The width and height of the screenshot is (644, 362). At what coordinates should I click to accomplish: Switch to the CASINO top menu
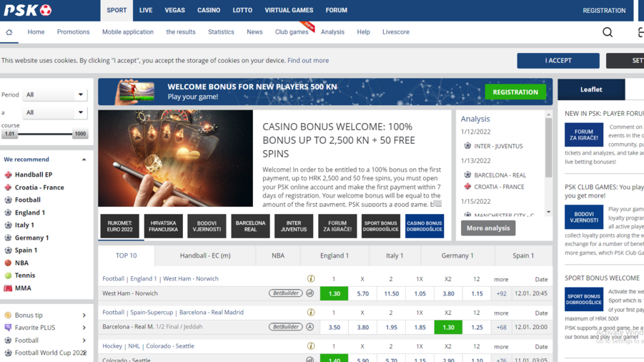point(209,10)
